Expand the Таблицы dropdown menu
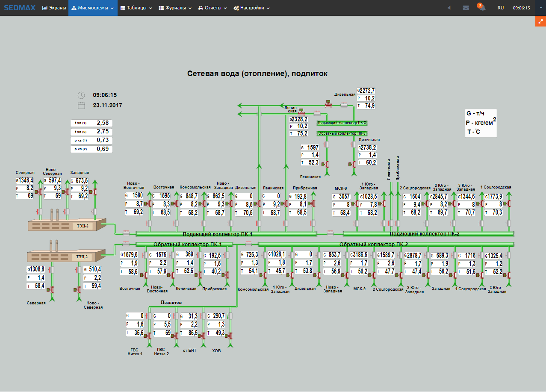This screenshot has height=392, width=546. click(x=136, y=8)
